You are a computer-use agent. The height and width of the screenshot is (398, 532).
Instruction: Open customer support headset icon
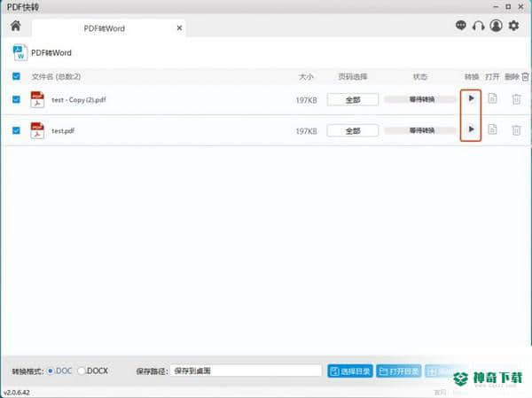click(x=479, y=26)
